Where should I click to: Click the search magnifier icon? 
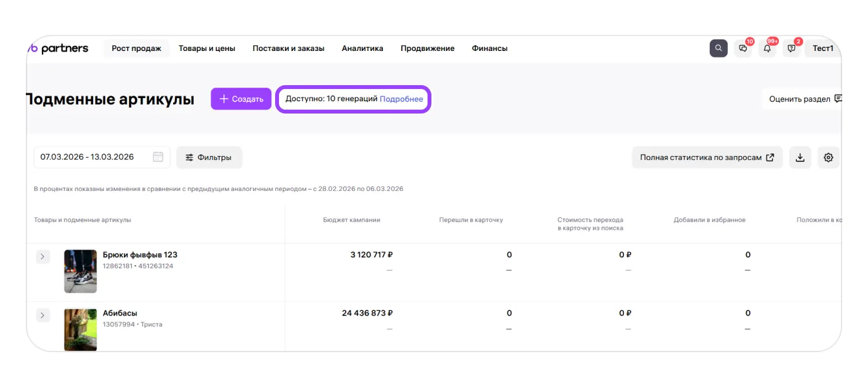(718, 48)
